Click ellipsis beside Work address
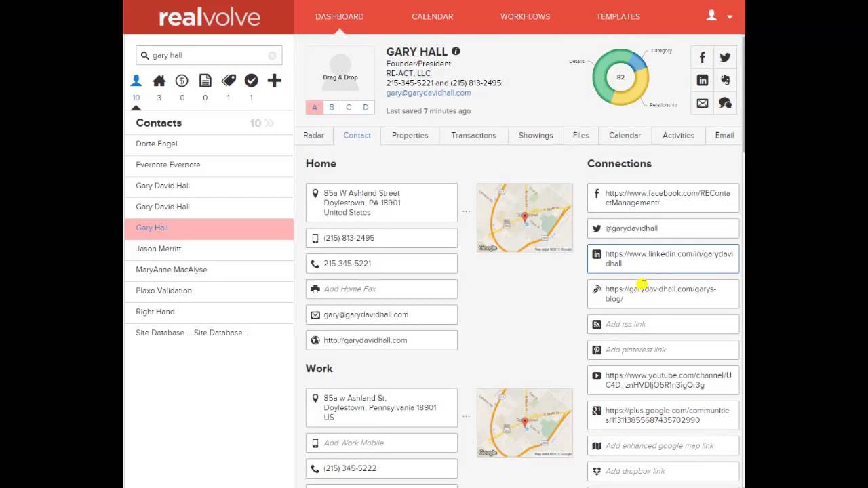 click(x=466, y=417)
